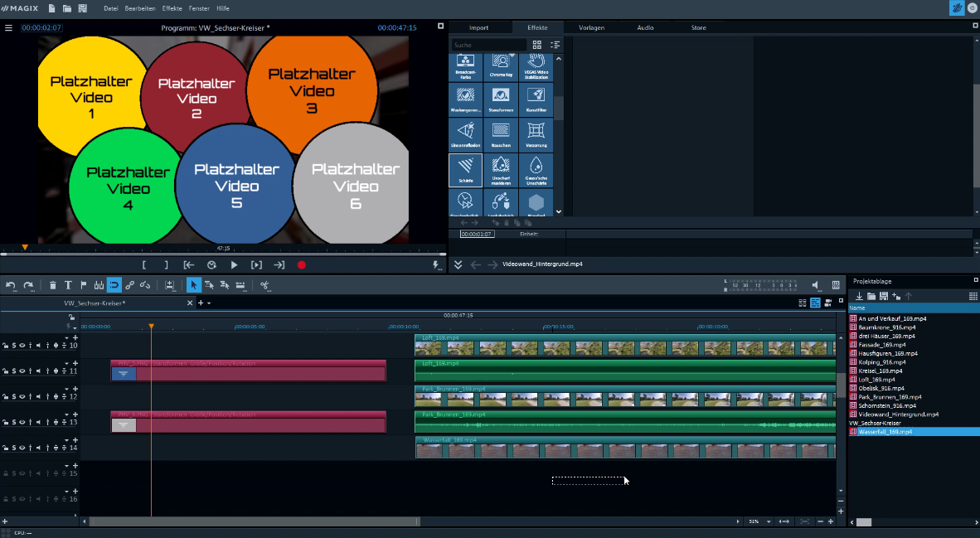Mute track 10 with the speaker icon
The height and width of the screenshot is (538, 980).
38,345
